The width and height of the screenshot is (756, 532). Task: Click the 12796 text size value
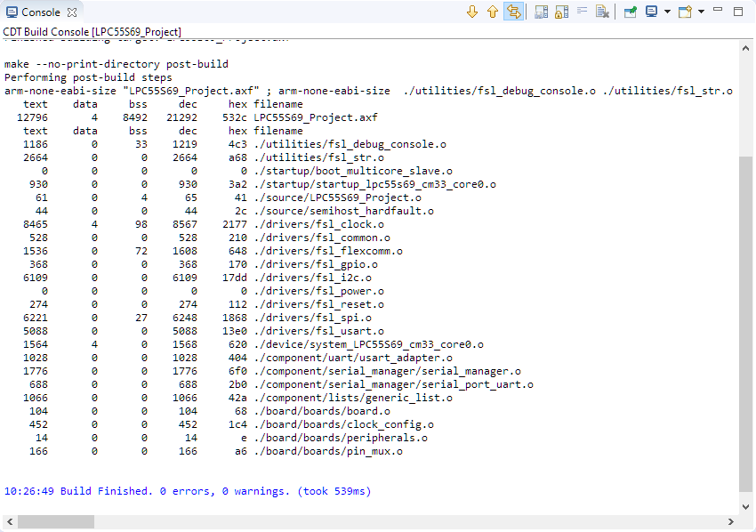[x=32, y=117]
